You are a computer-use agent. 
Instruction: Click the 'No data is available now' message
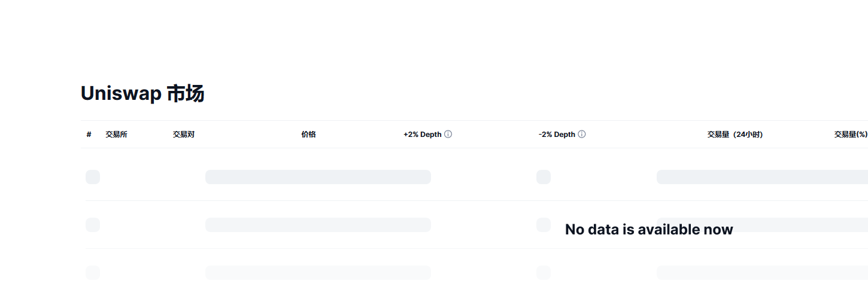tap(649, 230)
